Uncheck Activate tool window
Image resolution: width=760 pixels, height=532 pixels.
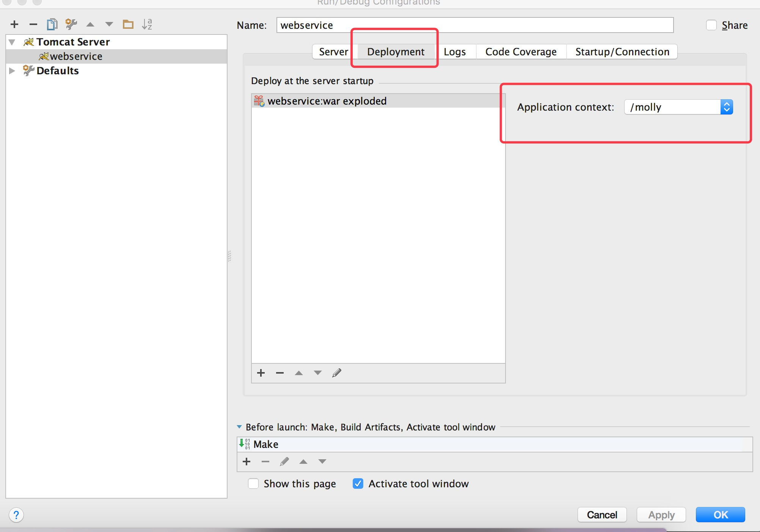pyautogui.click(x=358, y=483)
